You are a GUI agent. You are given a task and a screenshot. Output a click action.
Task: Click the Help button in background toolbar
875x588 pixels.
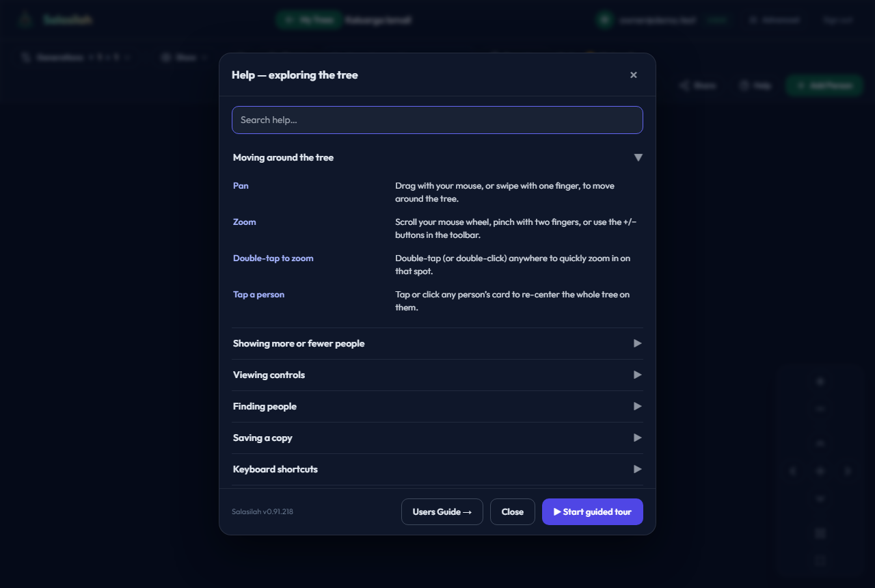click(x=755, y=85)
